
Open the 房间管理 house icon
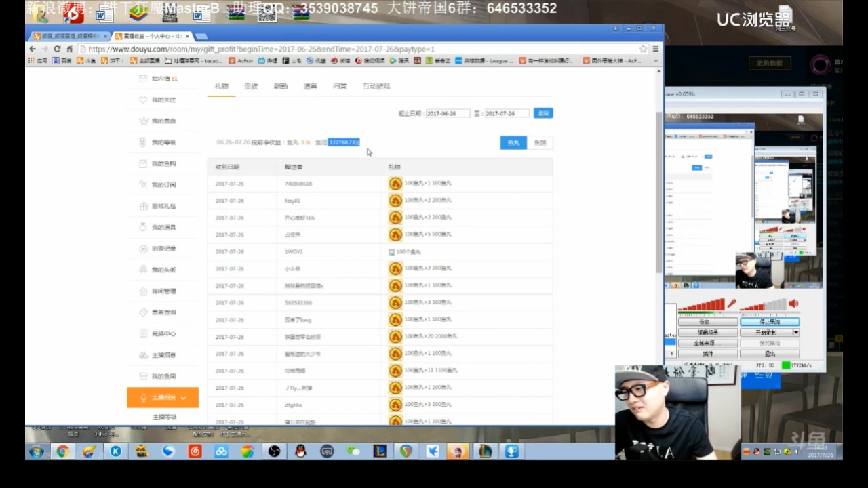pyautogui.click(x=143, y=291)
